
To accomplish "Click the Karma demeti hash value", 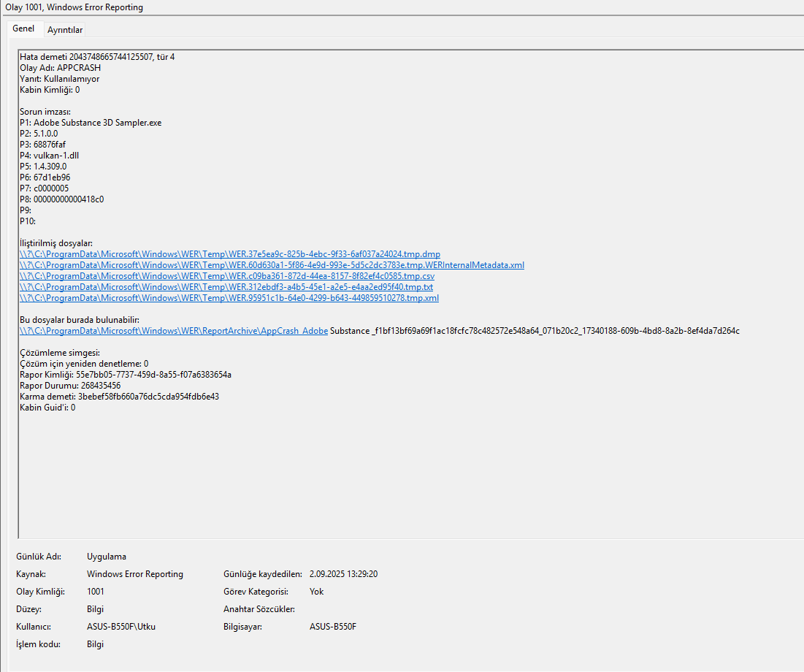I will click(149, 397).
